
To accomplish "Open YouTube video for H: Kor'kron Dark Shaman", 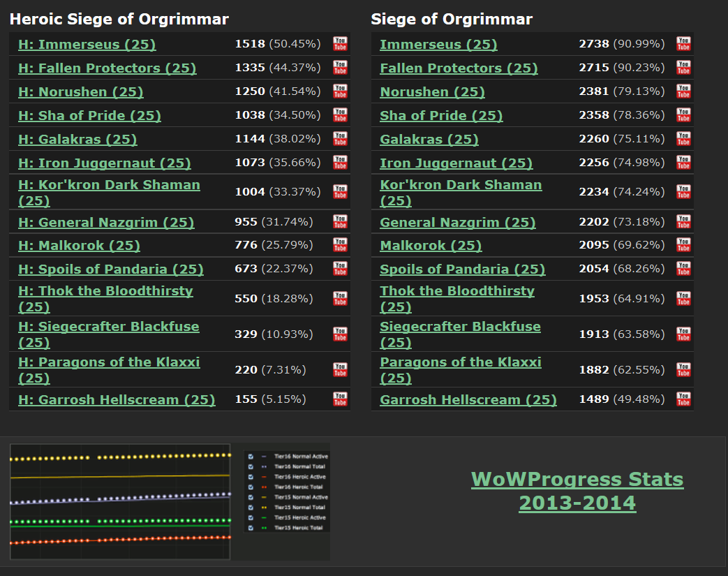I will (x=341, y=192).
